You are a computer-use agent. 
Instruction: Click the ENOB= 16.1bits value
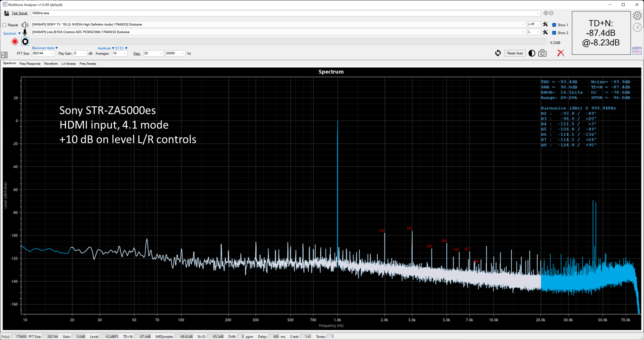pos(562,92)
